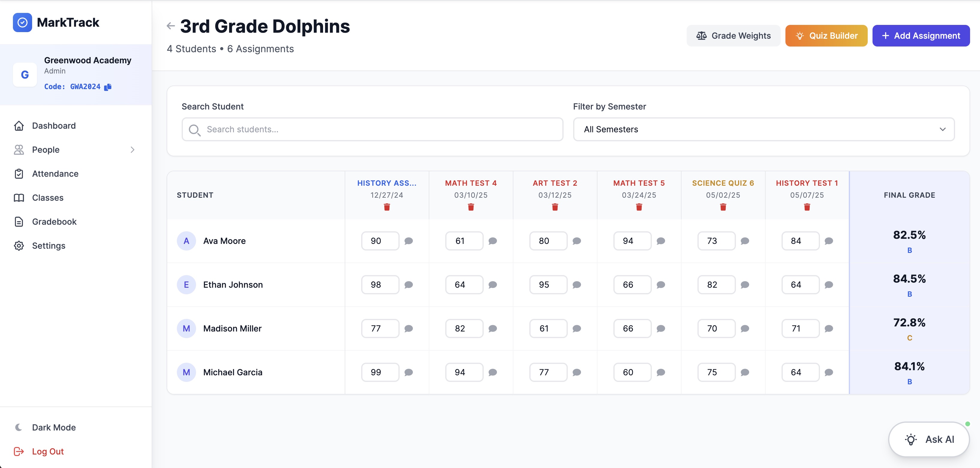Screen dimensions: 980x468
Task: Open comment bubble for Michael Garcia's Math Test 5
Action: (661, 372)
